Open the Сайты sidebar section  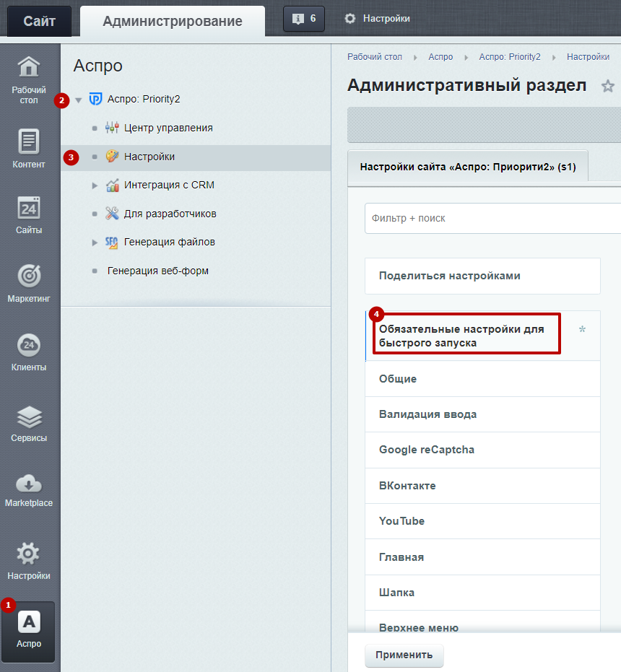click(29, 215)
